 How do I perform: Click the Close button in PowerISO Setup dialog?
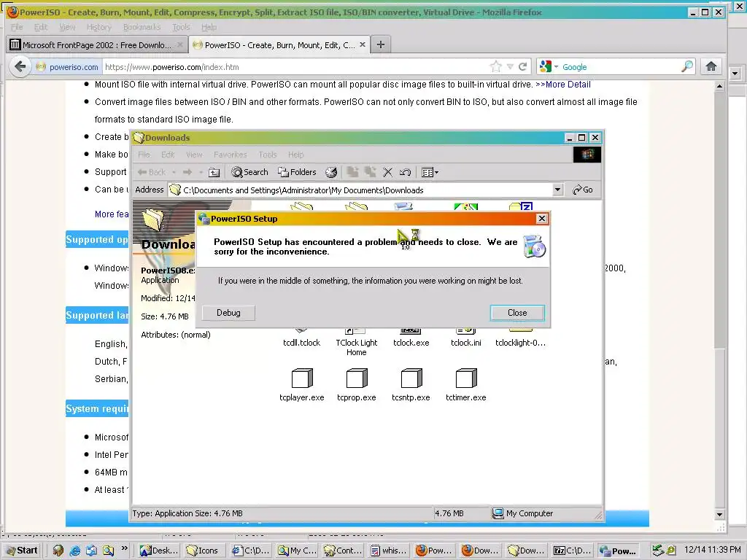click(x=517, y=313)
